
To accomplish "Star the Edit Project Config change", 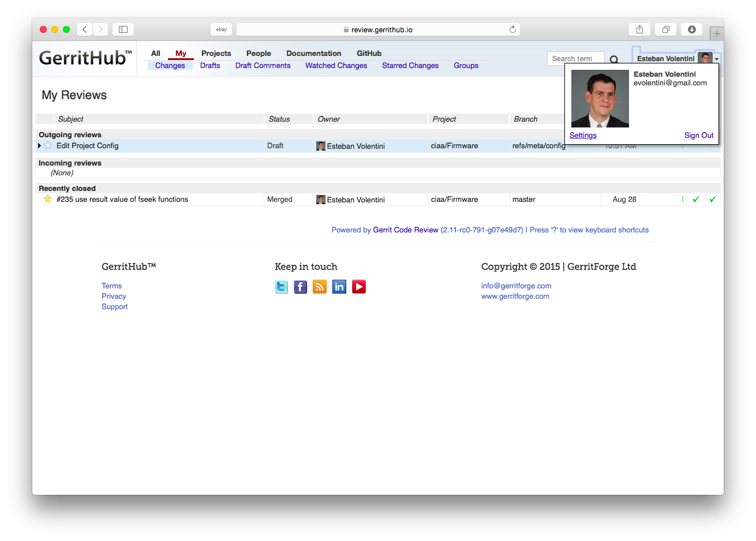I will (48, 145).
